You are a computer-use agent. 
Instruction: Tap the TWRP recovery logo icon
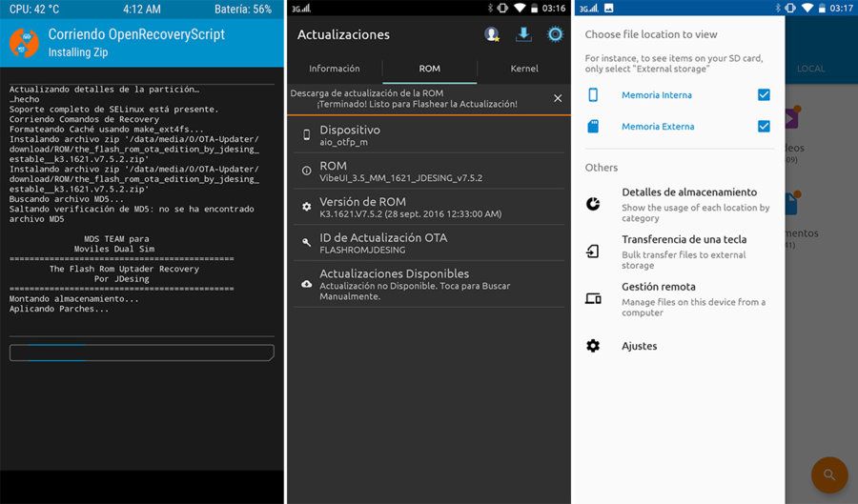(x=24, y=43)
